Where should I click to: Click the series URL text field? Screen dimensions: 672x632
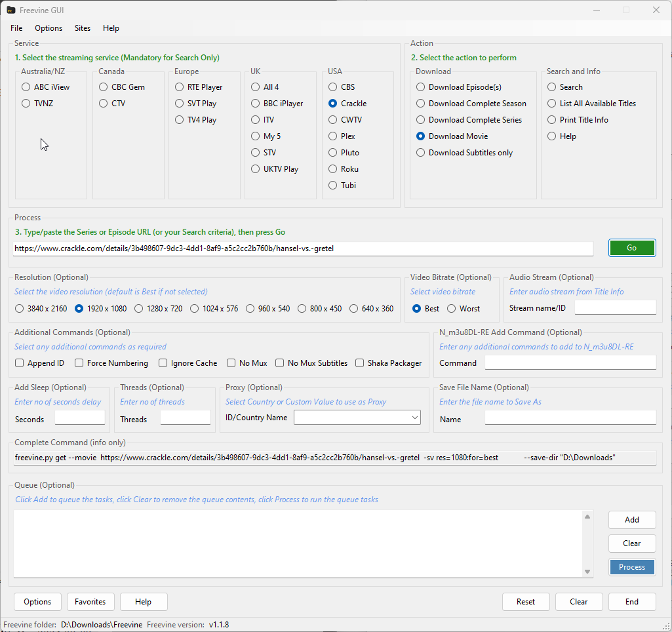click(303, 248)
